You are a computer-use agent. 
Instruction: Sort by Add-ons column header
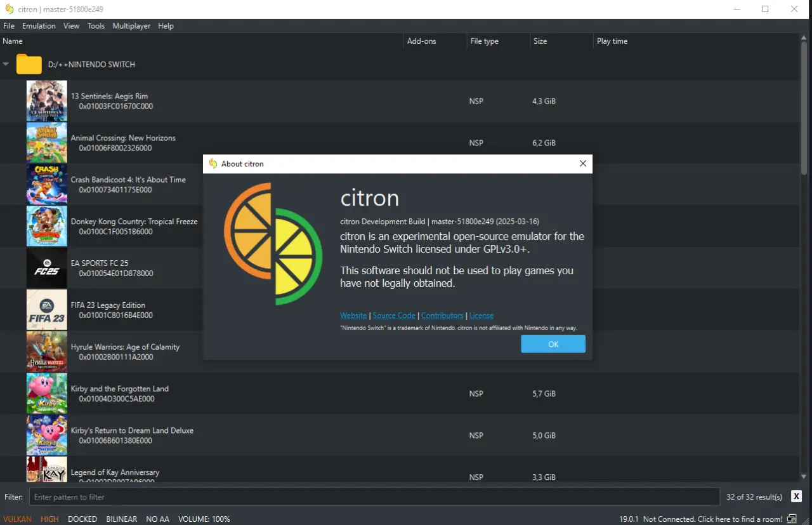[435, 41]
